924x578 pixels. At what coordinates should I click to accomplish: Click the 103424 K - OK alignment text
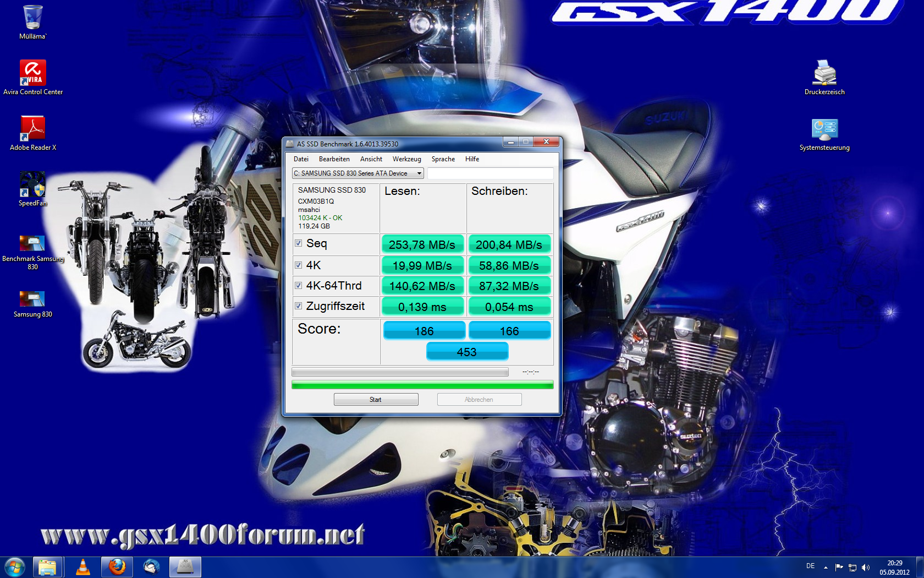[x=320, y=218]
